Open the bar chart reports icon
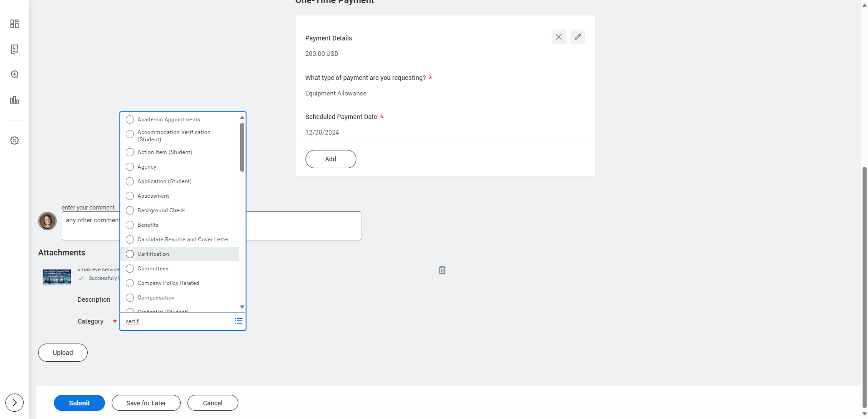Image resolution: width=868 pixels, height=419 pixels. (x=15, y=100)
